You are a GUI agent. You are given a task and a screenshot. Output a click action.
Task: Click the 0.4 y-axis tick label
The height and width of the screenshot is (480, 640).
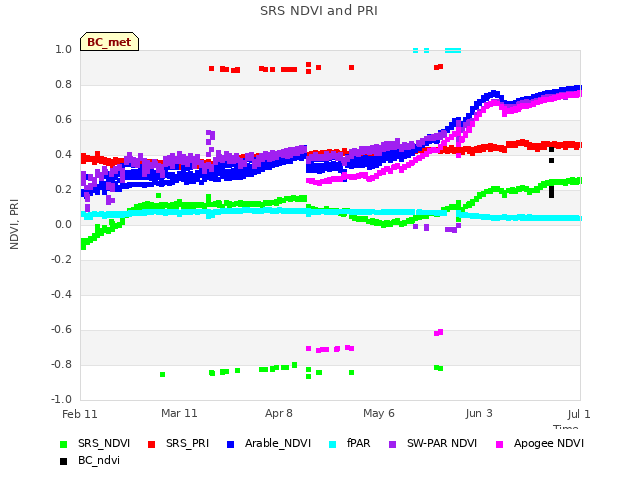(x=63, y=154)
